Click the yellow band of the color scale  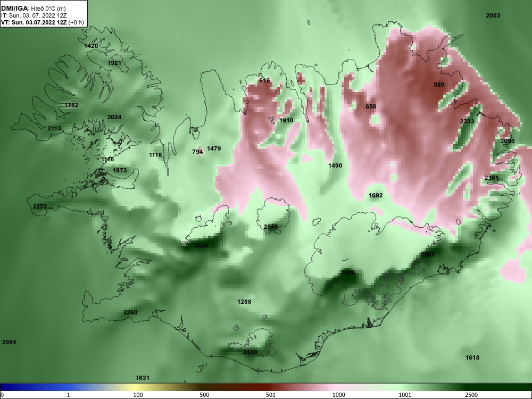[x=134, y=387]
